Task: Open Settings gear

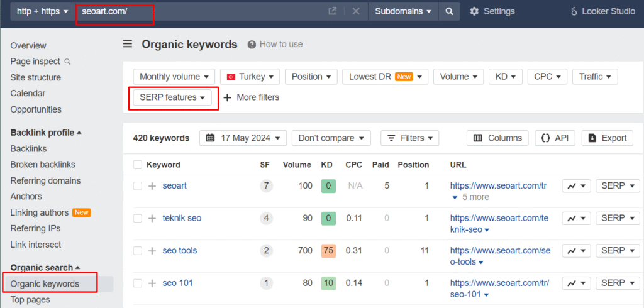Action: pyautogui.click(x=474, y=11)
